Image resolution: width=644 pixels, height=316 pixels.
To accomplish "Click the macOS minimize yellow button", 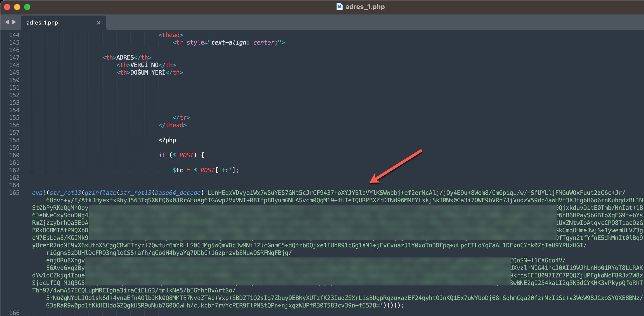I will (x=17, y=7).
